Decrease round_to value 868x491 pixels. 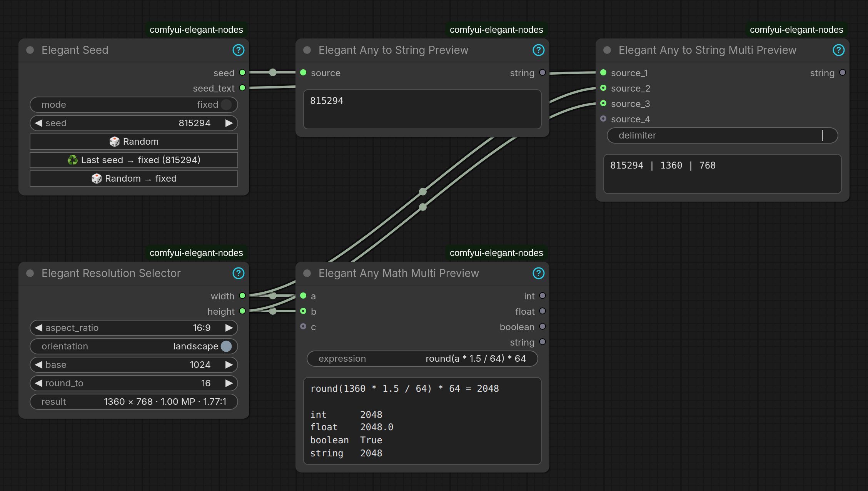38,383
